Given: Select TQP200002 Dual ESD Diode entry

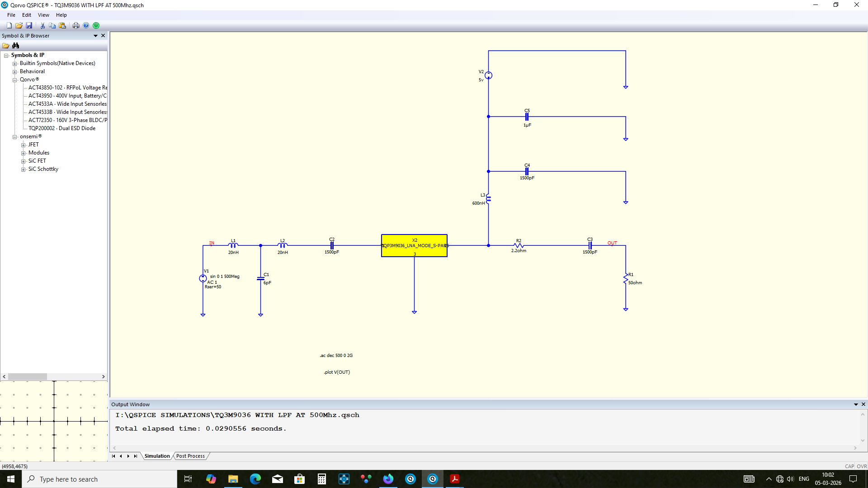Looking at the screenshot, I should point(62,128).
